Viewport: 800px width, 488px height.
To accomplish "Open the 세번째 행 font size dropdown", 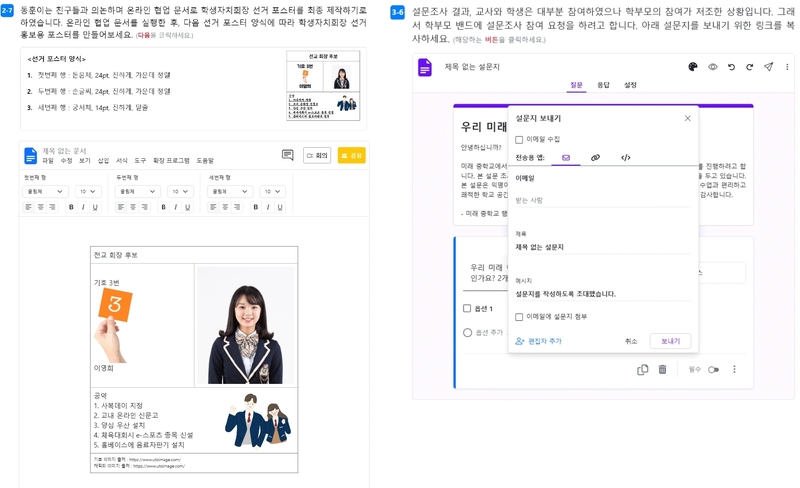I will click(272, 191).
